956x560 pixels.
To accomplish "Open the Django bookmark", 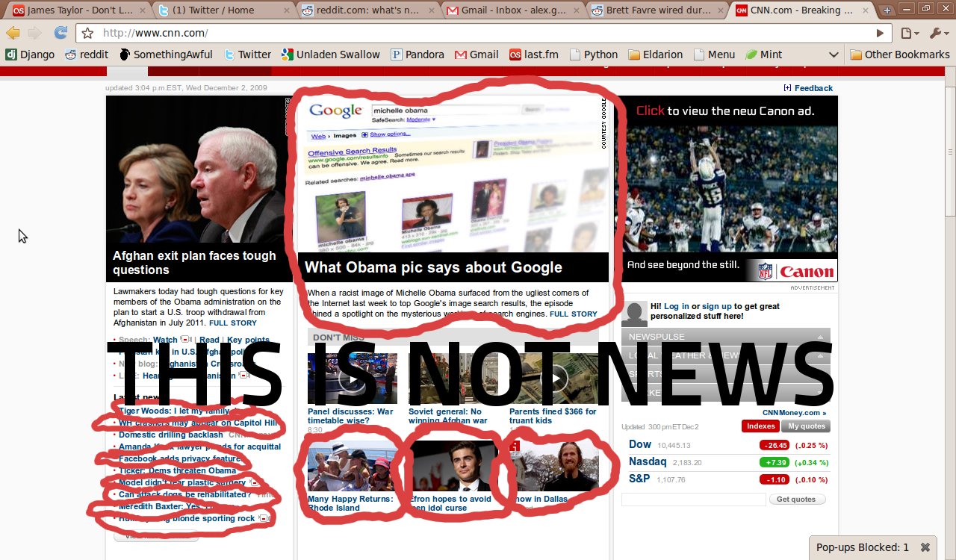I will click(x=30, y=55).
